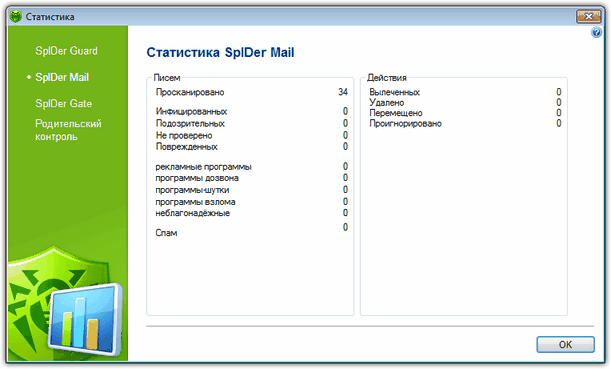Click the Удалено row label
The width and height of the screenshot is (611, 369).
click(387, 103)
